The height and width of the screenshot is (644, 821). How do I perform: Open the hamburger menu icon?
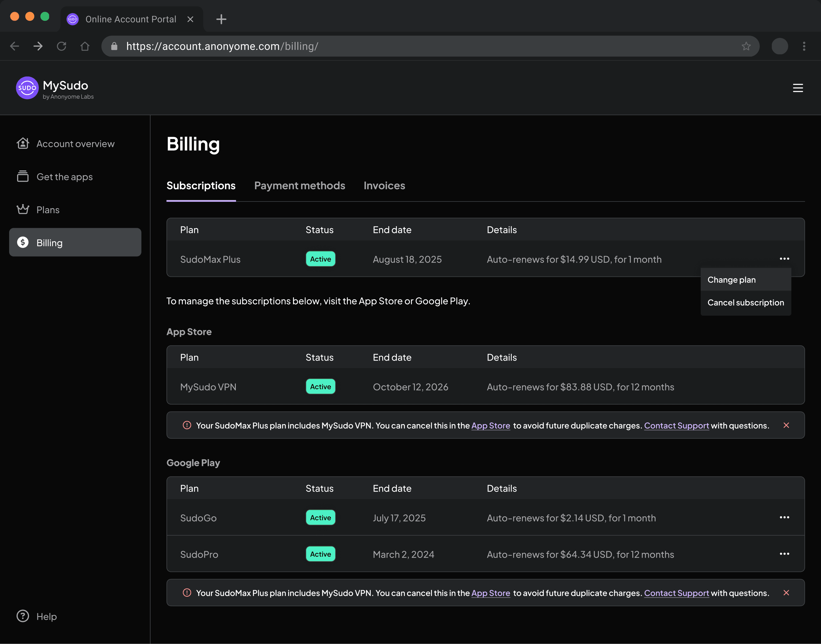(x=798, y=88)
